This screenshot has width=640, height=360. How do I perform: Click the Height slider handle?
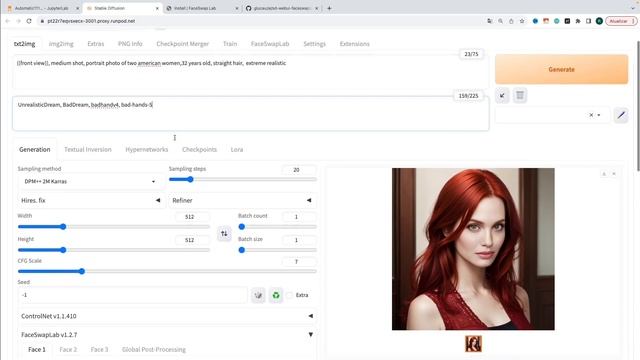(x=63, y=250)
